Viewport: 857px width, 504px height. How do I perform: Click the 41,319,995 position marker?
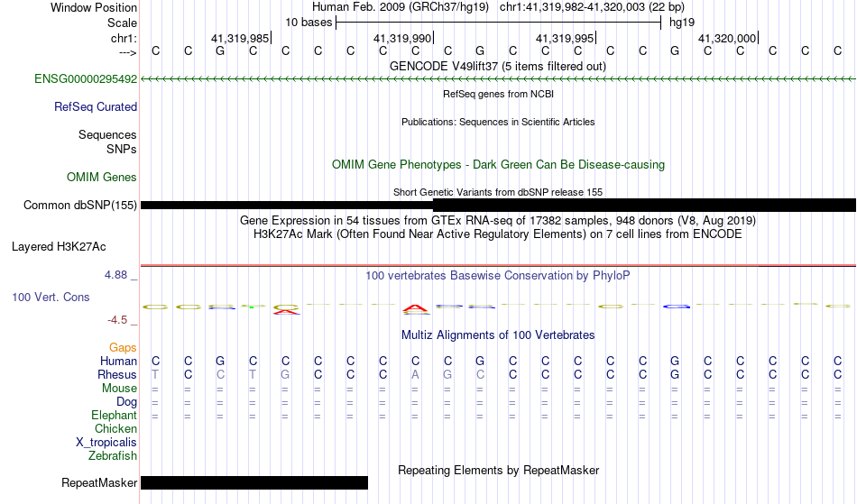(565, 38)
